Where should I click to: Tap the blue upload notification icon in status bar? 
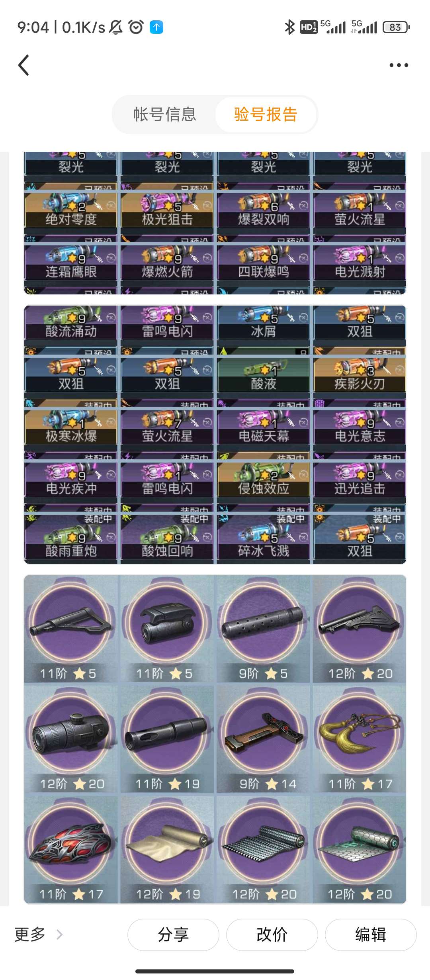click(156, 27)
